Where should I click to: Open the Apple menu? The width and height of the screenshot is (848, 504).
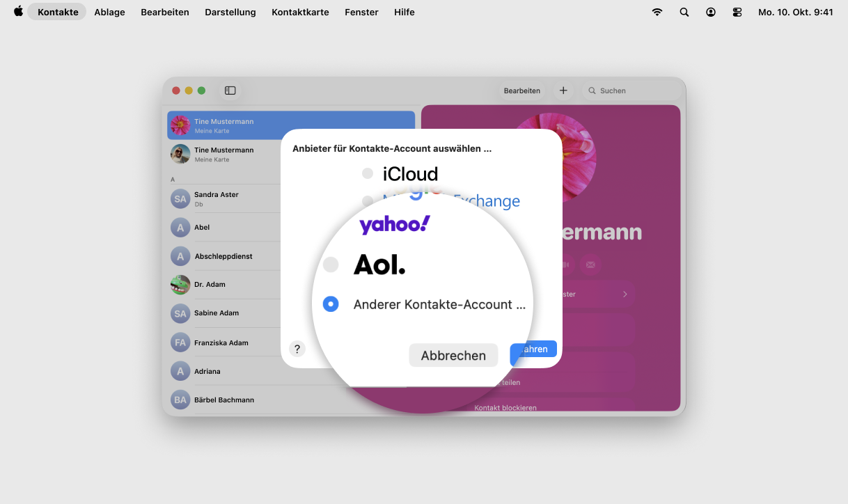(x=18, y=12)
